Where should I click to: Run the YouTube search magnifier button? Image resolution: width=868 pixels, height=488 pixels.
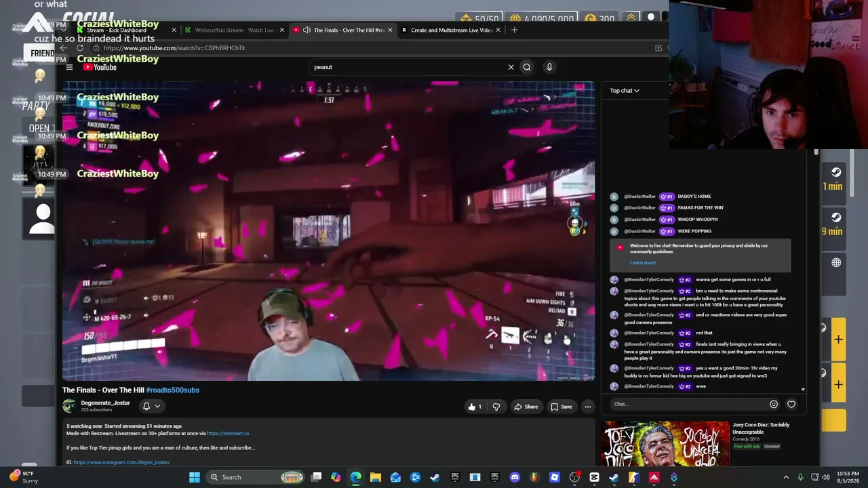527,67
